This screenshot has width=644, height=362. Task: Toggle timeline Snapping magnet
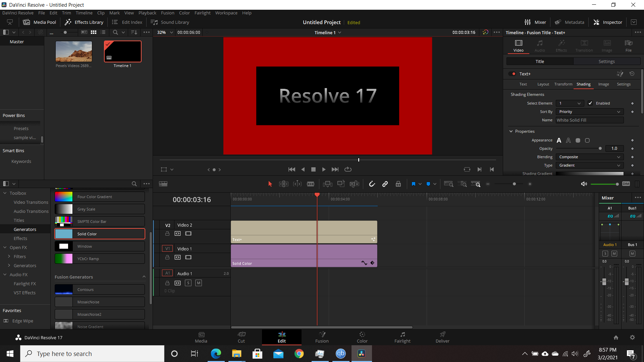(372, 184)
